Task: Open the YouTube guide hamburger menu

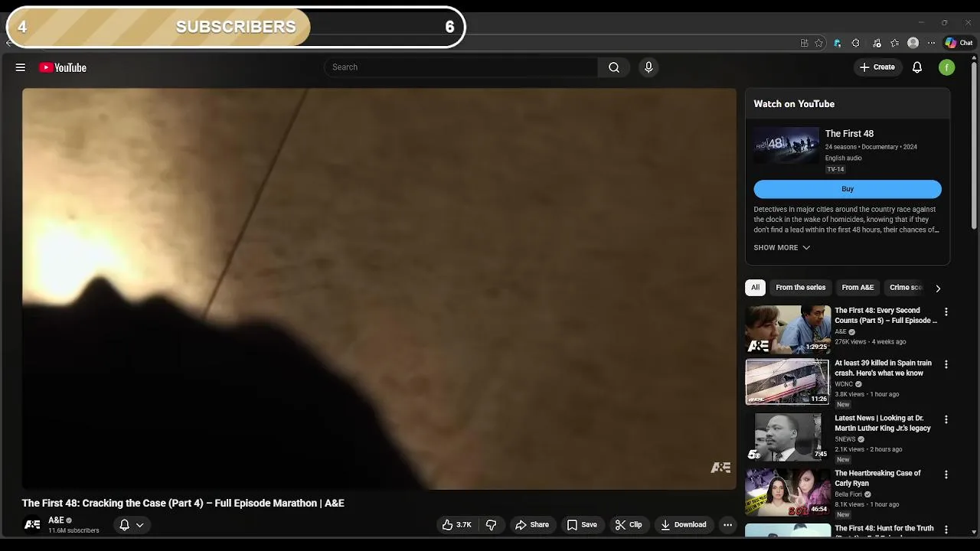Action: tap(21, 67)
